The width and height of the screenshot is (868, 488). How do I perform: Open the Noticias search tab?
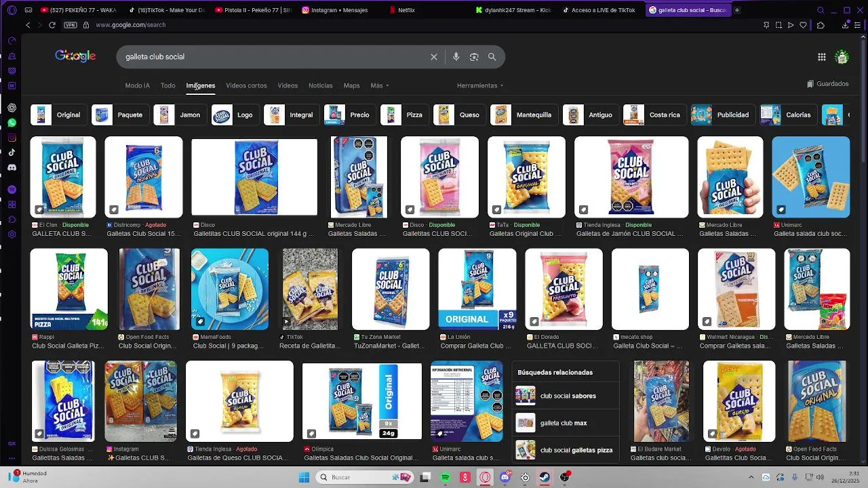[x=321, y=85]
